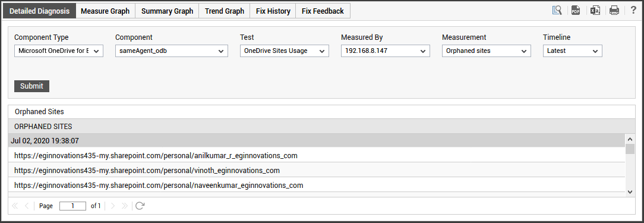644x223 pixels.
Task: Open the Measured By IP dropdown
Action: [x=385, y=51]
